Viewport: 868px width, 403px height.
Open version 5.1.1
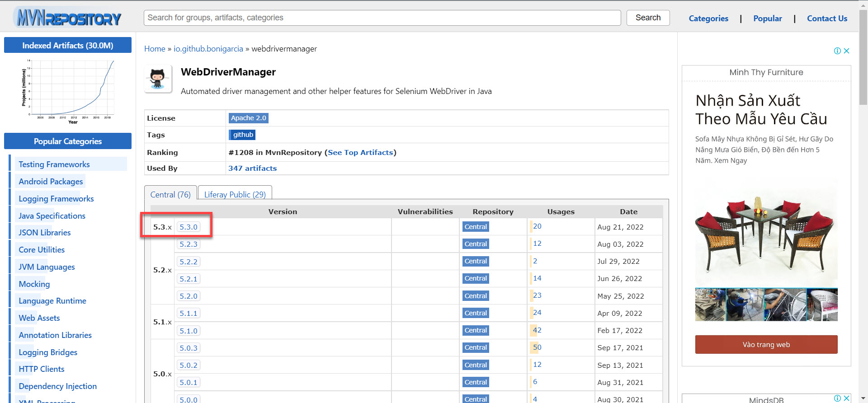click(189, 313)
